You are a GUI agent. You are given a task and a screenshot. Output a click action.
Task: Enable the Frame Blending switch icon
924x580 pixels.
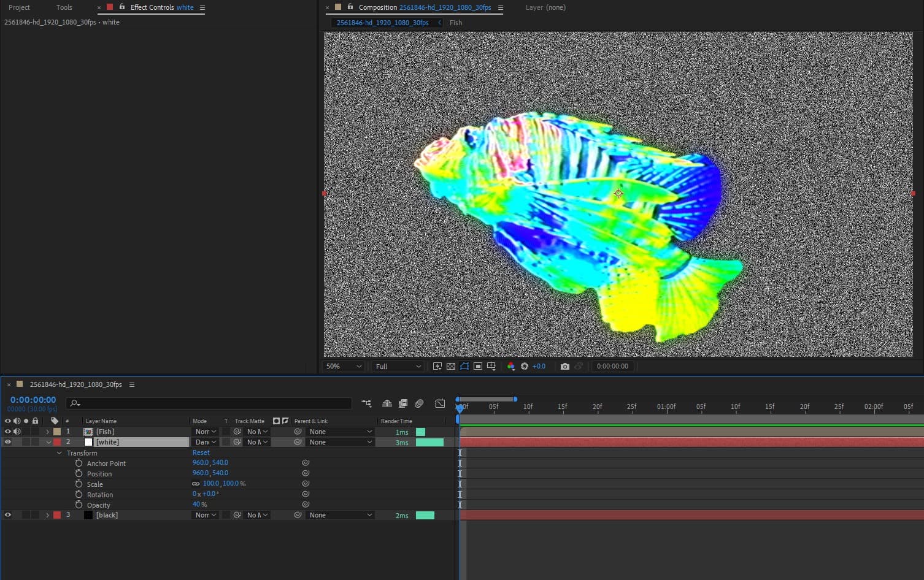(403, 403)
